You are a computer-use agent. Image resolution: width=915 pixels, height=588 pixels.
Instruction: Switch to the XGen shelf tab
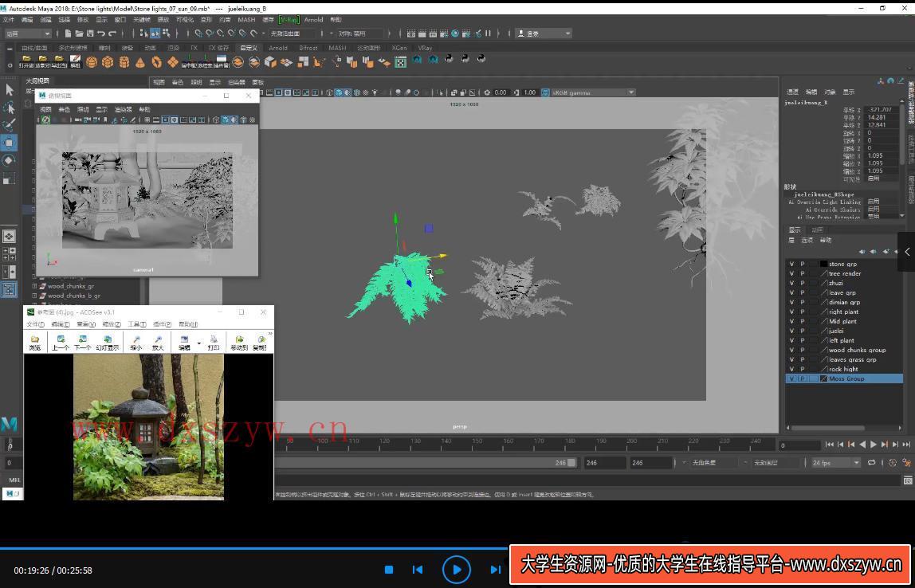click(399, 48)
